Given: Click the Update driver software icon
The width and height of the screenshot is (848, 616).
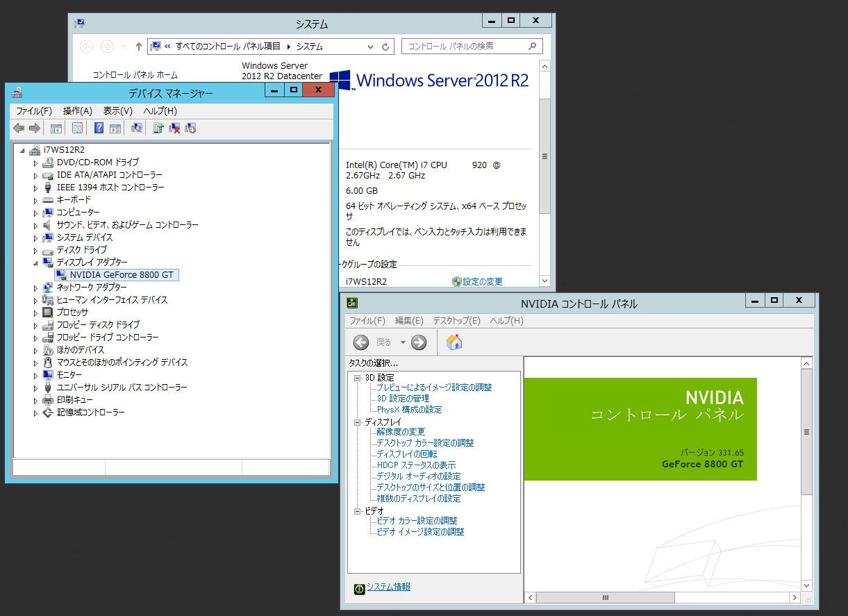Looking at the screenshot, I should click(x=158, y=128).
